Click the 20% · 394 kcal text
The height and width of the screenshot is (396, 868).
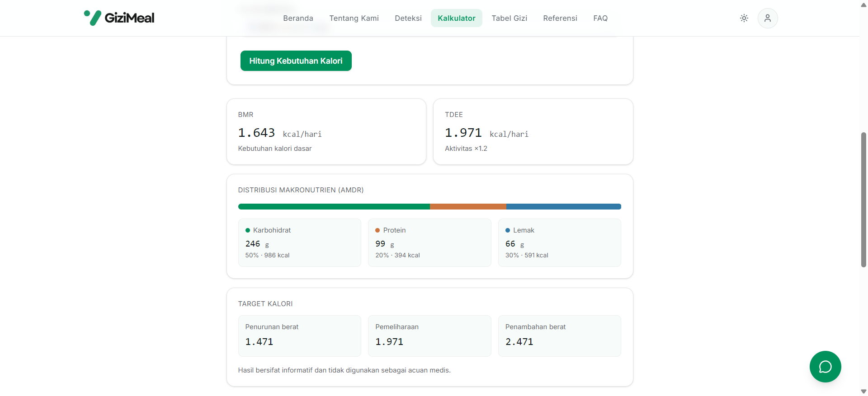tap(398, 255)
